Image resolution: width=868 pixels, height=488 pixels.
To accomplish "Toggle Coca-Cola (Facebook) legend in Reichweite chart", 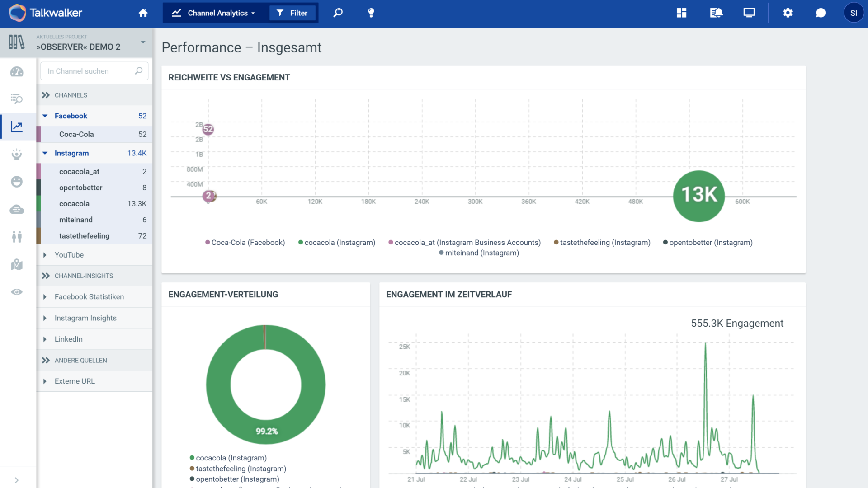I will (x=245, y=243).
